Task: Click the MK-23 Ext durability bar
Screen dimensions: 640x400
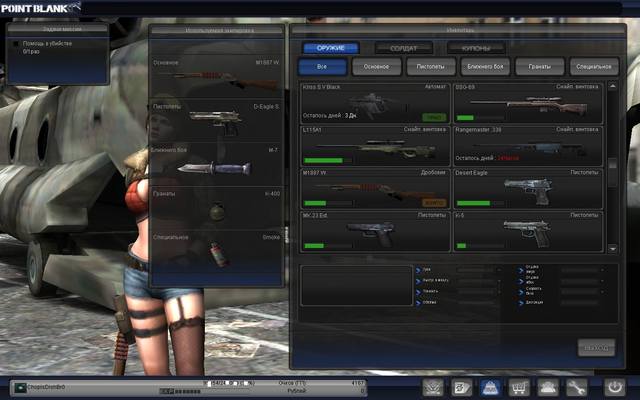Action: click(327, 246)
